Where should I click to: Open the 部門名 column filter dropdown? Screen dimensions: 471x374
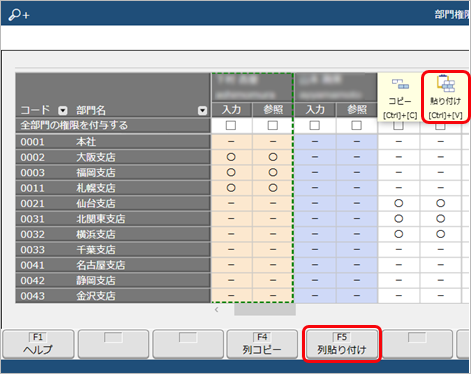click(202, 110)
